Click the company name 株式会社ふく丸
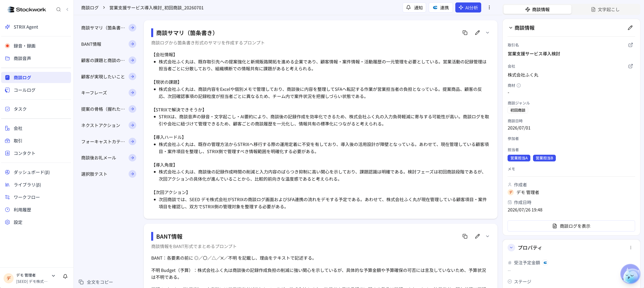Image resolution: width=644 pixels, height=288 pixels. [523, 75]
